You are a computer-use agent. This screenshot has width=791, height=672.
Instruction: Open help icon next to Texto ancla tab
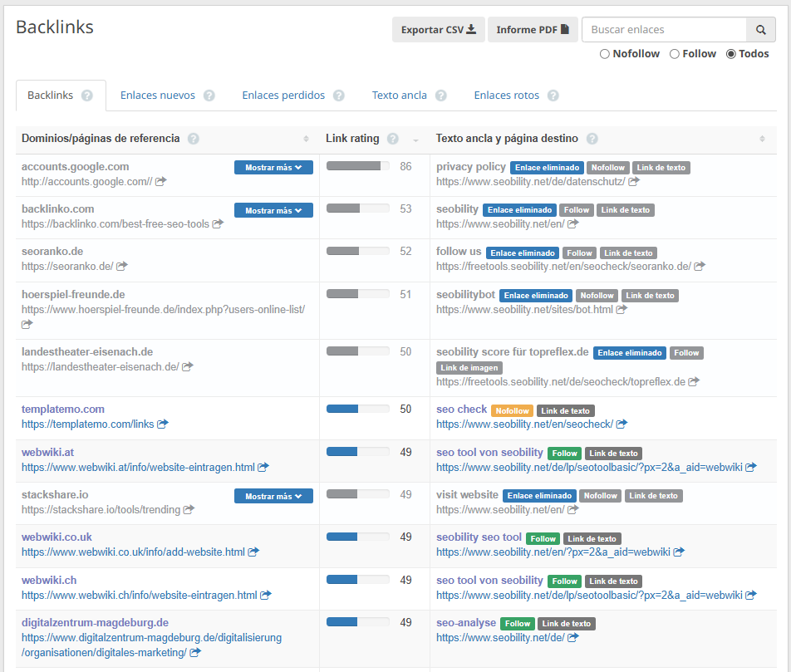[441, 96]
